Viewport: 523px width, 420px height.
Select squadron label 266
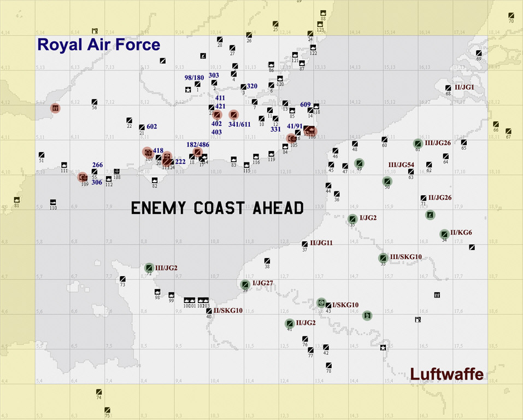point(97,165)
